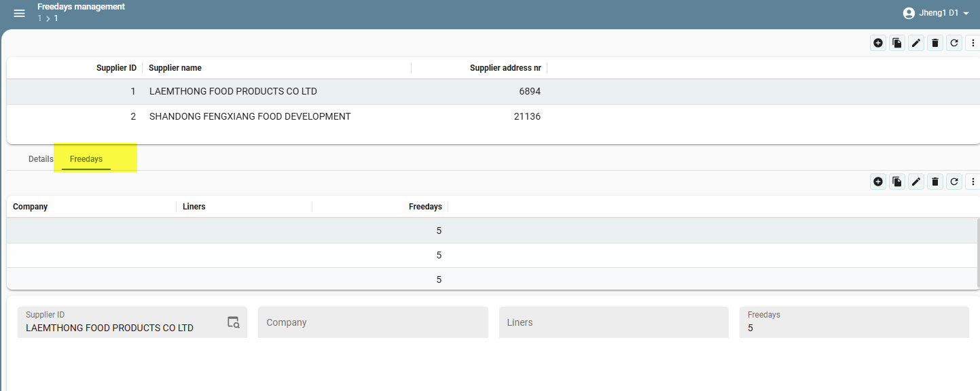Select the LAEMTHONG FOOD PRODUCTS CO LTD row
Viewport: 980px width, 391px height.
[x=493, y=91]
